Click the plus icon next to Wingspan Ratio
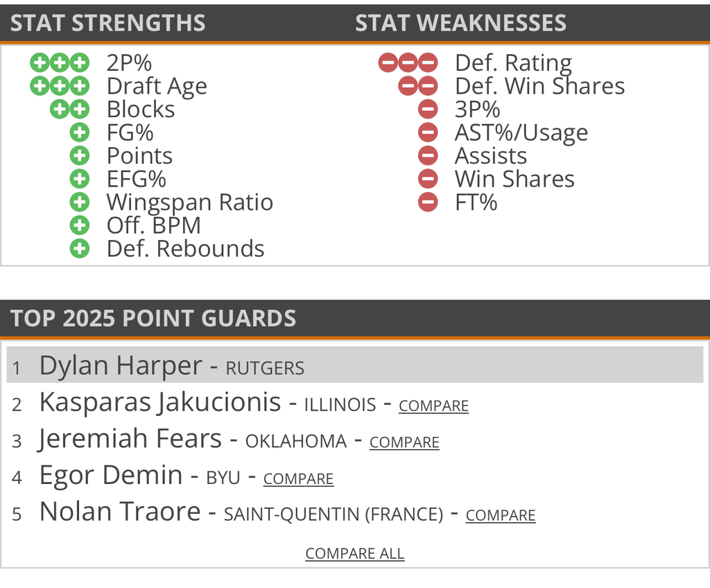710x588 pixels. pos(80,202)
